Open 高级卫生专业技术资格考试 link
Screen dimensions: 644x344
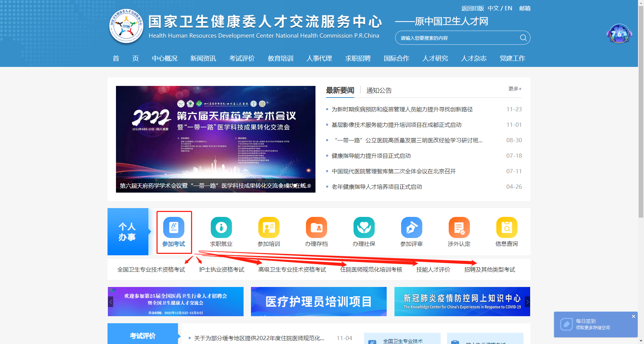click(292, 270)
